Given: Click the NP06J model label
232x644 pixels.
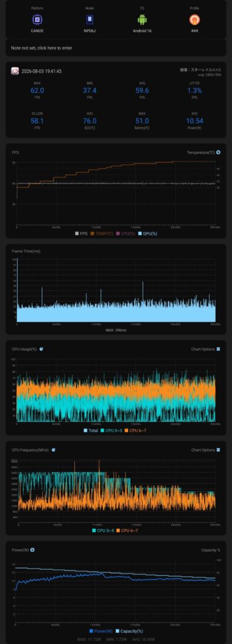Looking at the screenshot, I should [x=89, y=31].
